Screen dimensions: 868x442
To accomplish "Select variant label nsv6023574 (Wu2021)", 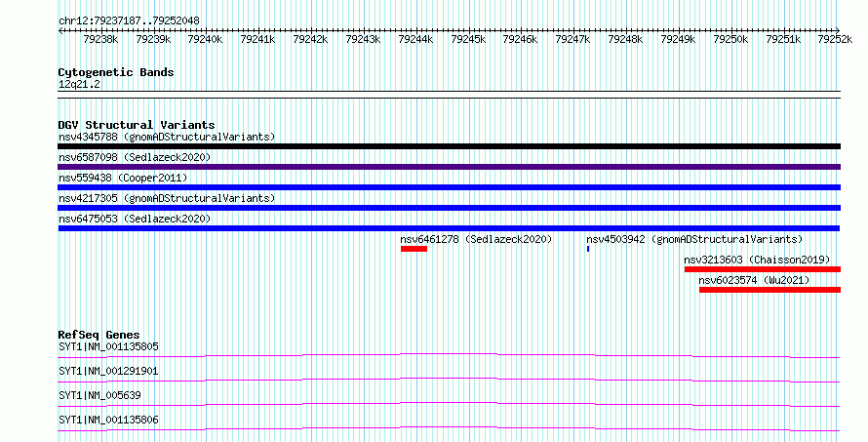I will tap(754, 280).
